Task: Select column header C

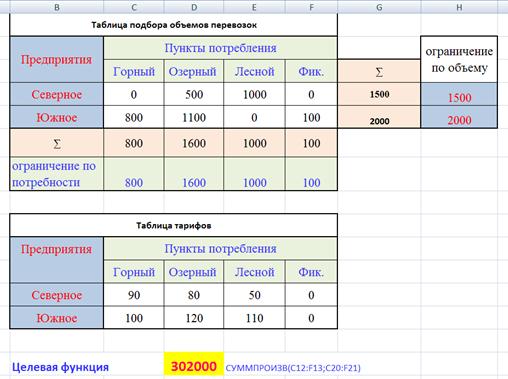Action: 134,7
